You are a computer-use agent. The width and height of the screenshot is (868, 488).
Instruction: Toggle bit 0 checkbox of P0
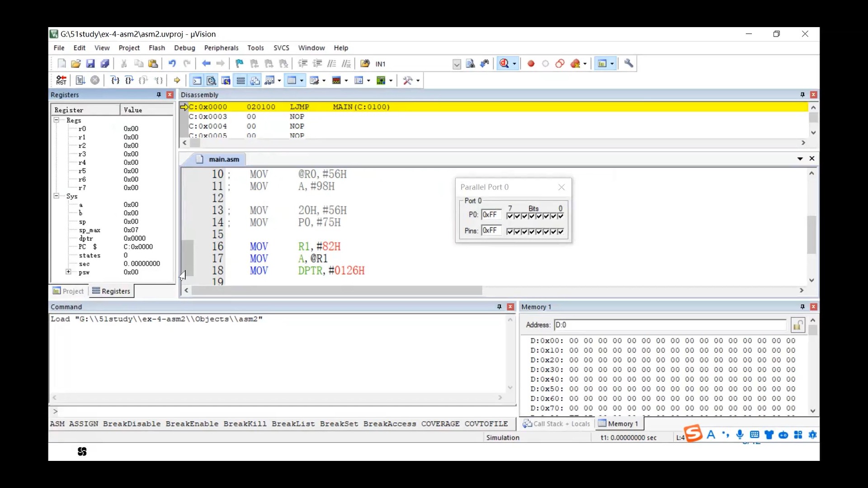pyautogui.click(x=561, y=216)
